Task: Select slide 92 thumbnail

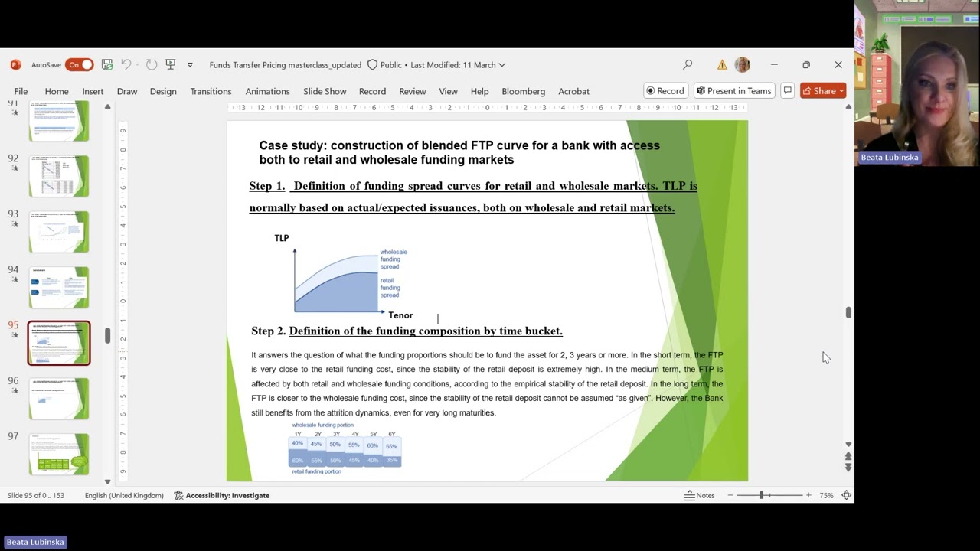Action: 59,176
